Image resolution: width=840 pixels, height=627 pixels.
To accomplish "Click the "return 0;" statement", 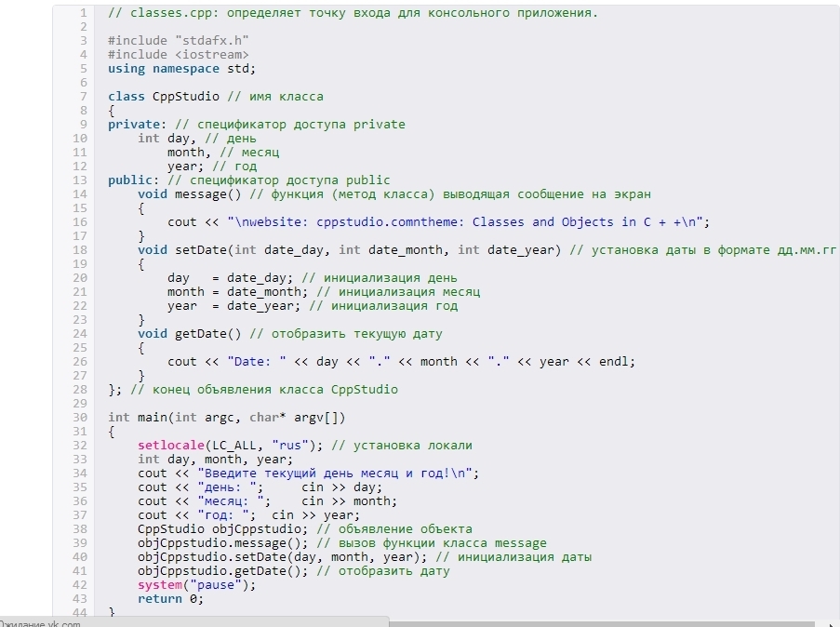I will coord(171,598).
